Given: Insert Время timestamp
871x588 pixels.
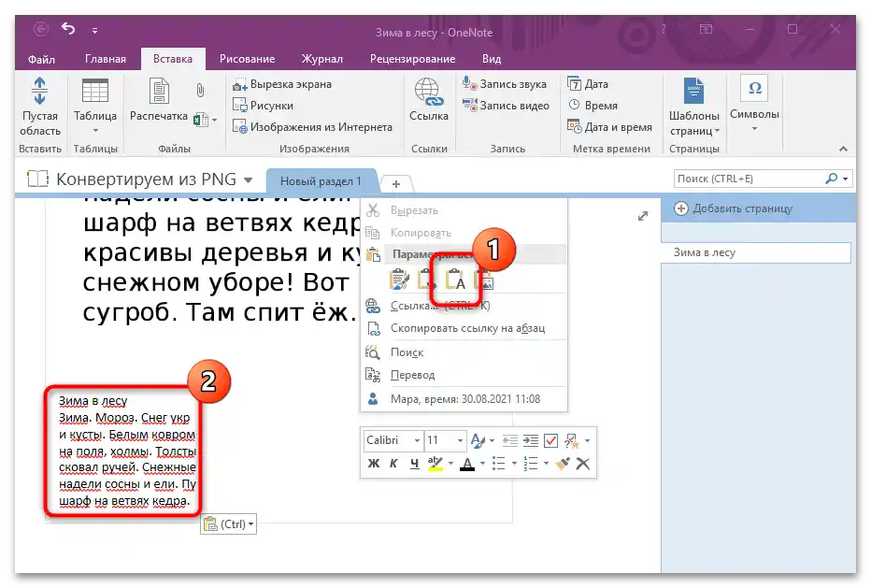Looking at the screenshot, I should (x=593, y=105).
